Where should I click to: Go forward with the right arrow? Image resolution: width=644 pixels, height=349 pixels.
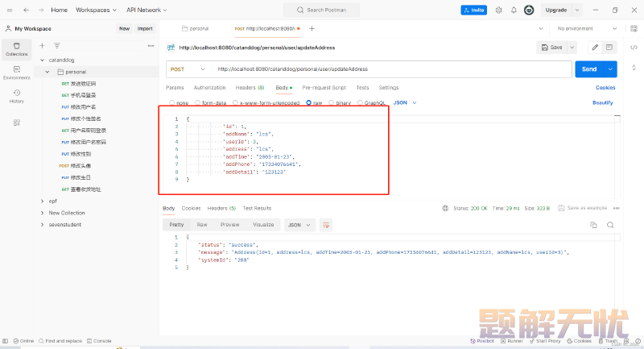click(41, 10)
